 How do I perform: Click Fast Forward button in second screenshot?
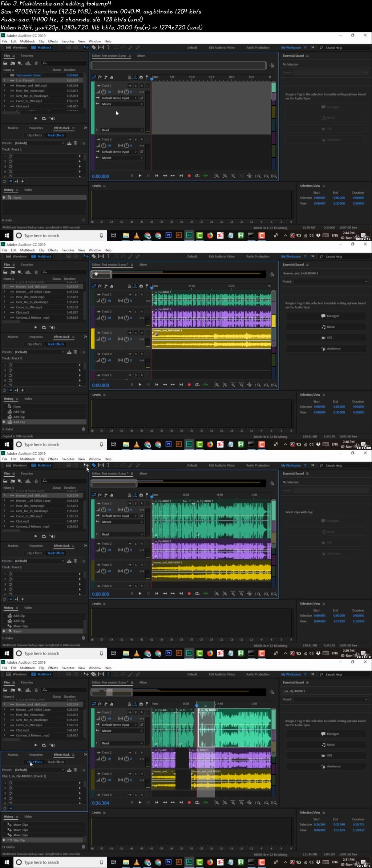[x=173, y=385]
